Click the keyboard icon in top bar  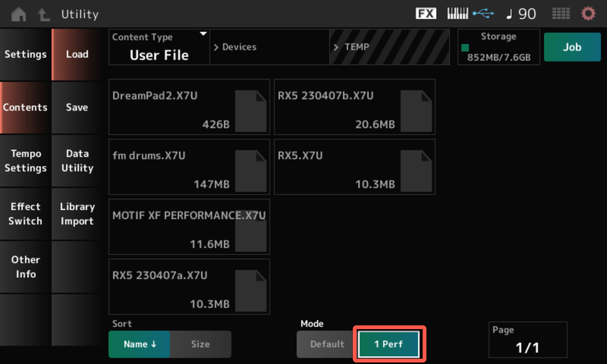pyautogui.click(x=457, y=13)
